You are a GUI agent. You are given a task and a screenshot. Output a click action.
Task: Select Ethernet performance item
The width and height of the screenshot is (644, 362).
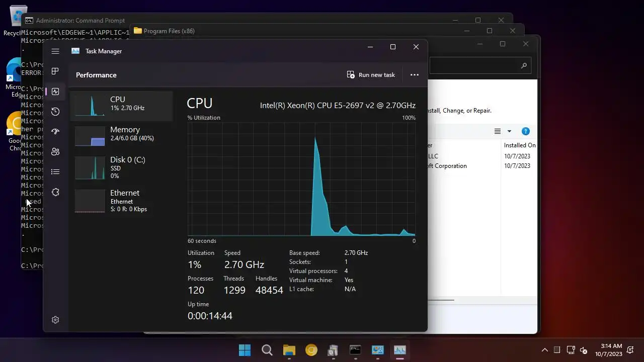coord(121,201)
